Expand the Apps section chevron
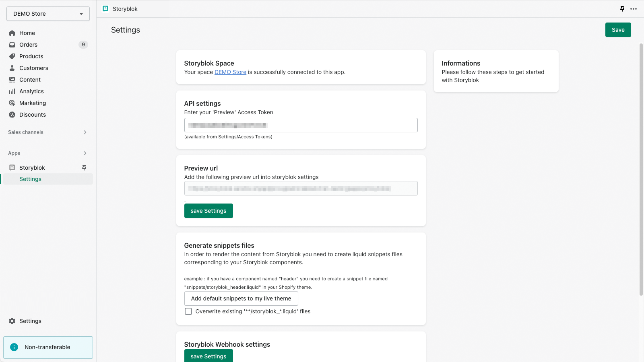 tap(85, 153)
